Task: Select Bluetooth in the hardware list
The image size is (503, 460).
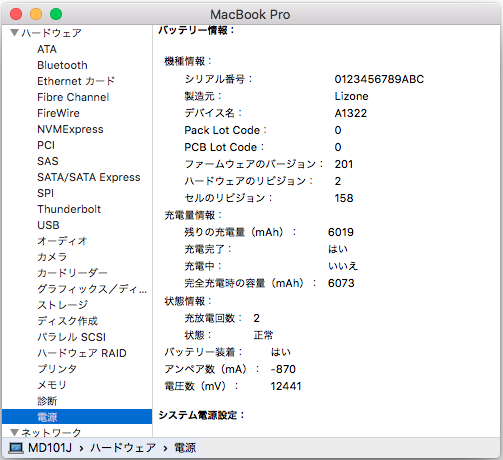Action: tap(62, 65)
